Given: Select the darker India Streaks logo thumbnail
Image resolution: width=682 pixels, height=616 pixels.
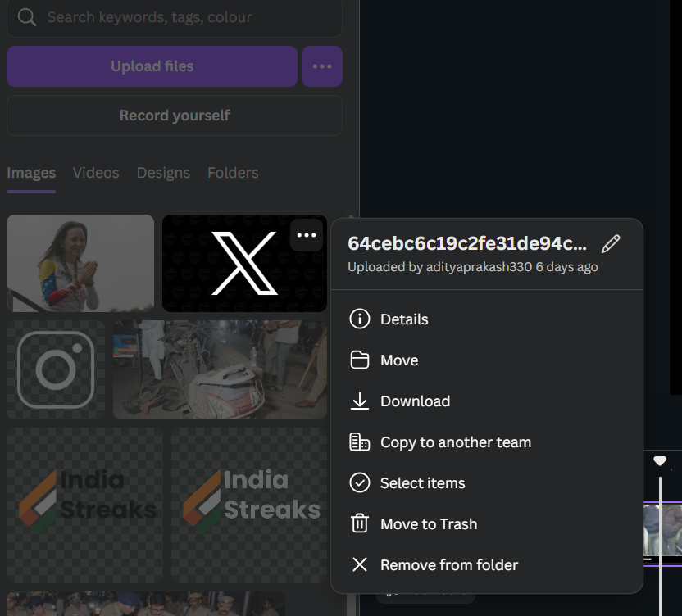Looking at the screenshot, I should click(x=84, y=505).
